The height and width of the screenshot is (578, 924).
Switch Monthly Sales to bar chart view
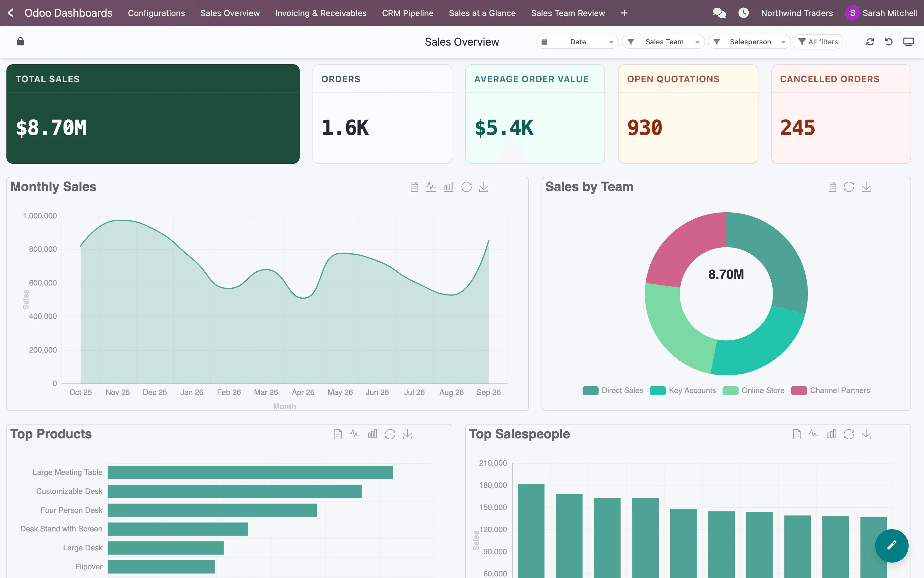click(x=449, y=187)
